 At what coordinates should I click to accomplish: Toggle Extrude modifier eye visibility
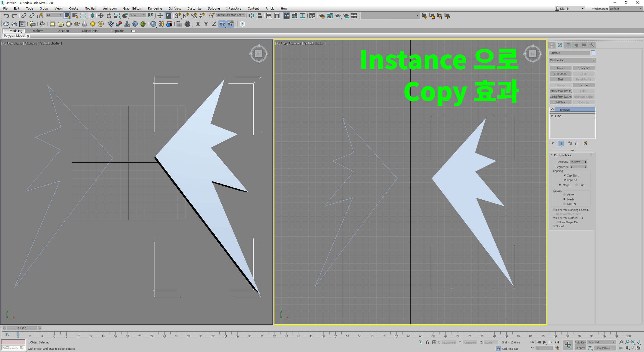pos(553,110)
